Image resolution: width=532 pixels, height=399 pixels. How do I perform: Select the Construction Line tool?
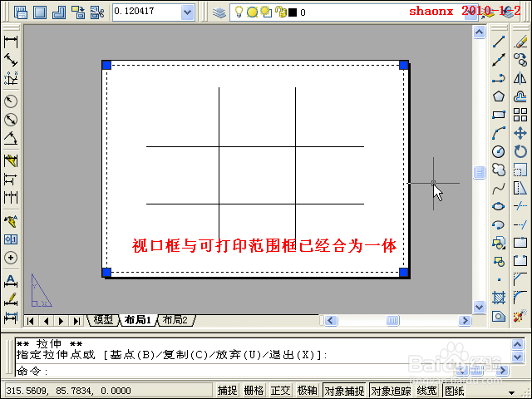click(499, 60)
